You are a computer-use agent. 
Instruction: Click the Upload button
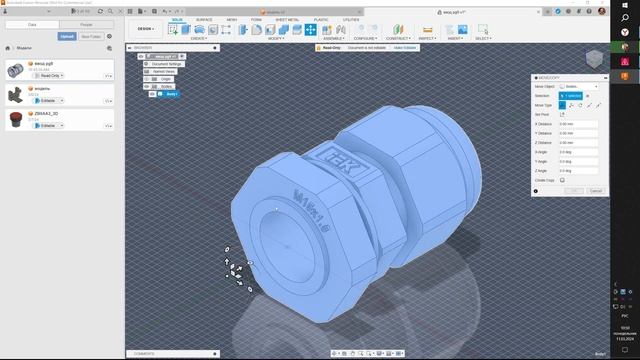pos(67,36)
